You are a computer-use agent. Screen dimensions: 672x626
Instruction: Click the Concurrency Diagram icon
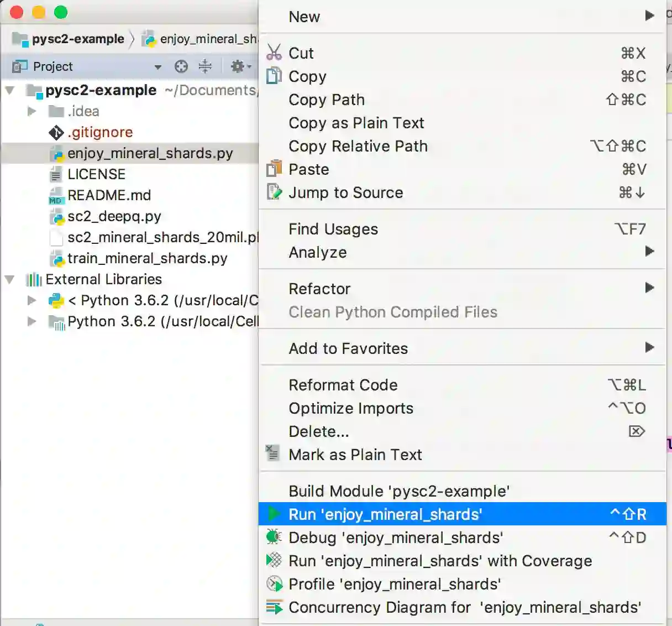[274, 607]
